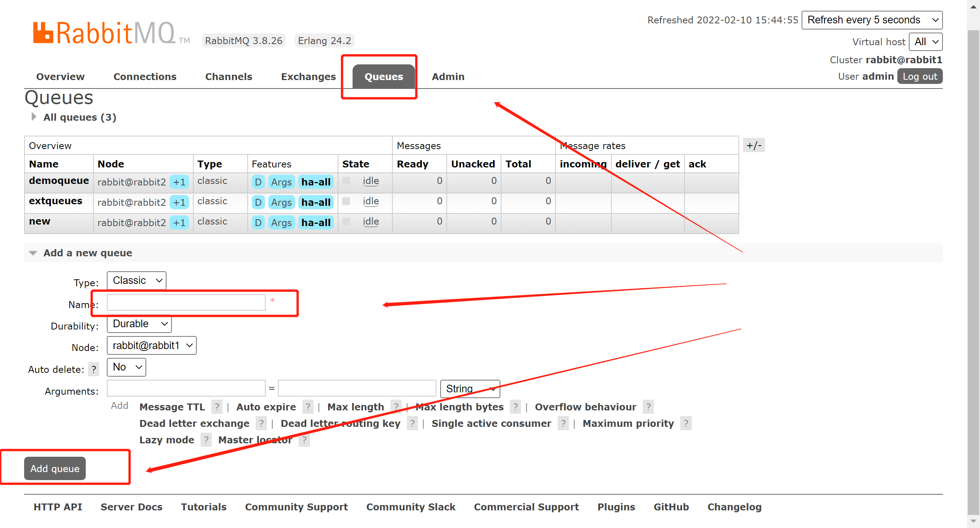Click the +1 badge on the demoqueue row
980x528 pixels.
pos(179,182)
